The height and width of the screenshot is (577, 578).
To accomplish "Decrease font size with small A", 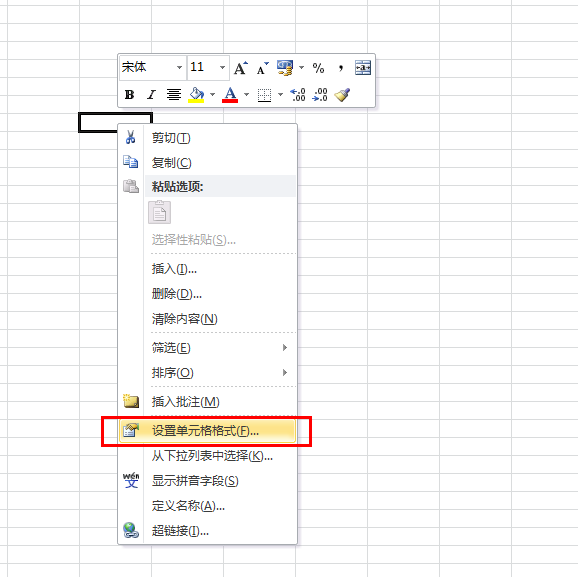I will (x=262, y=68).
